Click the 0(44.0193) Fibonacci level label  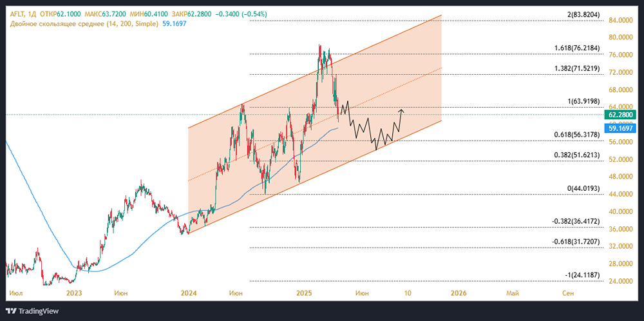[582, 188]
